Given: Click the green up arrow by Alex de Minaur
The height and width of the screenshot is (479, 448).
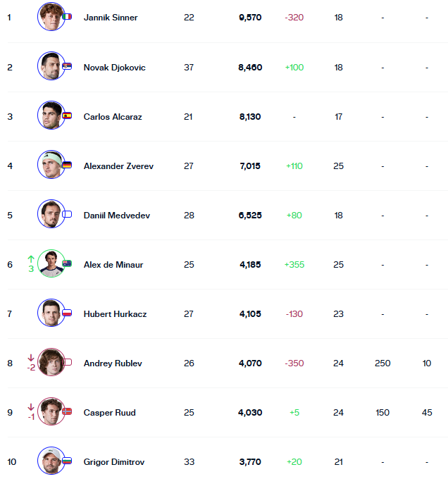Looking at the screenshot, I should (x=31, y=259).
